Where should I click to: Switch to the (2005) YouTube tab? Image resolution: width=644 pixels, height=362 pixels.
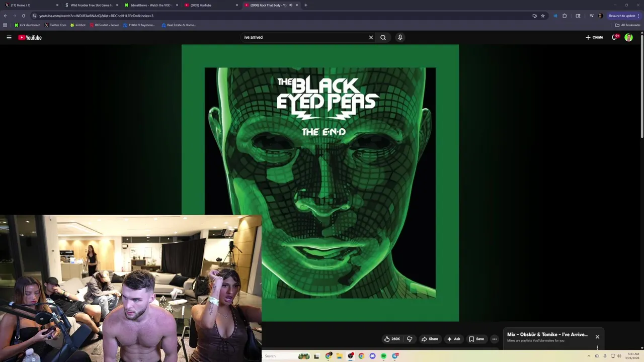tap(210, 5)
